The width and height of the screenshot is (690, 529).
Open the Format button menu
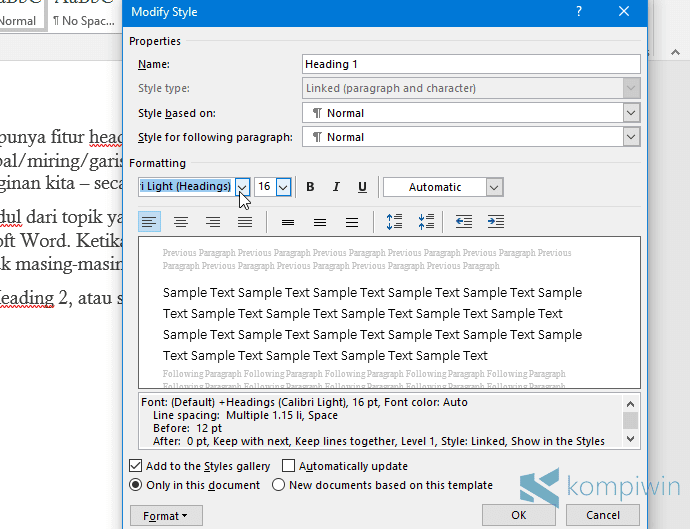coord(166,515)
